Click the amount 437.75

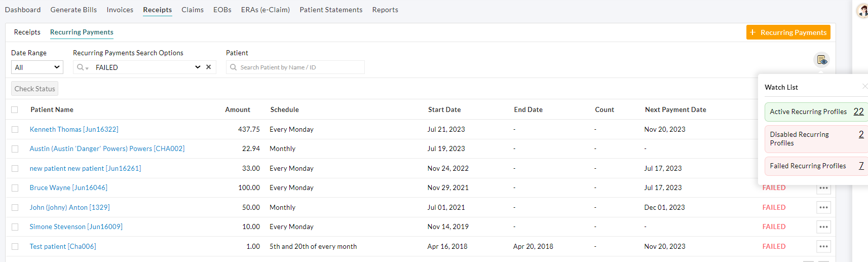[x=249, y=129]
